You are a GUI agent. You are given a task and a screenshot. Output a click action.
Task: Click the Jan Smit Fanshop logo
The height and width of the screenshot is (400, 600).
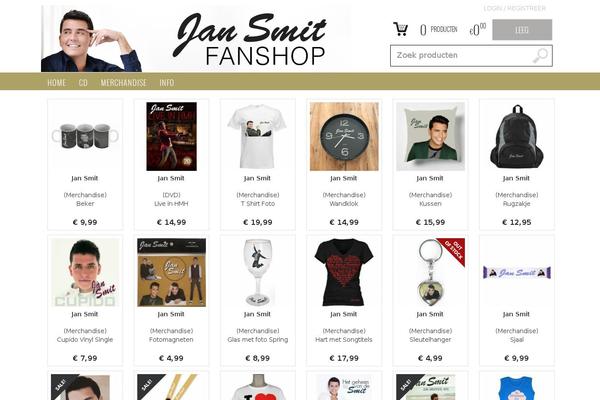pos(249,39)
